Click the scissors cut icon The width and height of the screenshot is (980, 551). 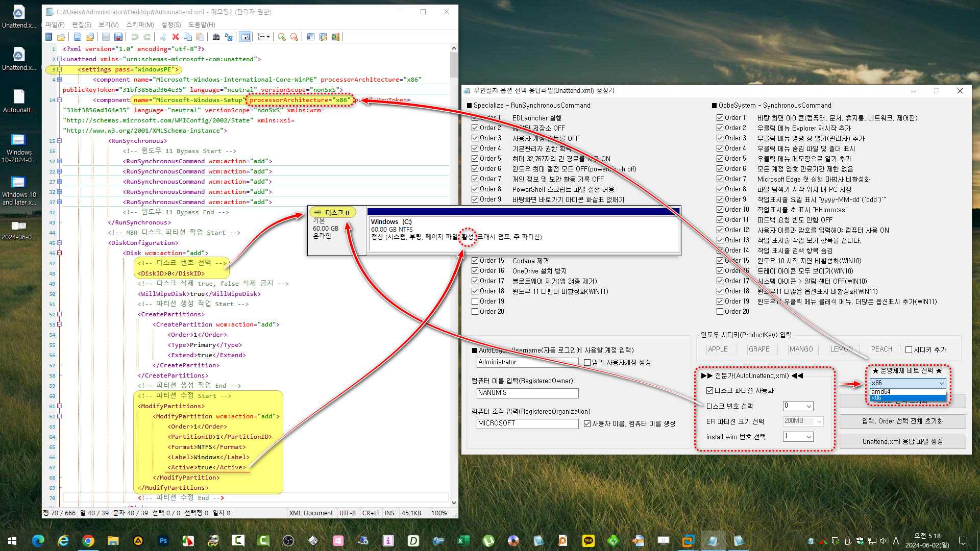(x=163, y=37)
